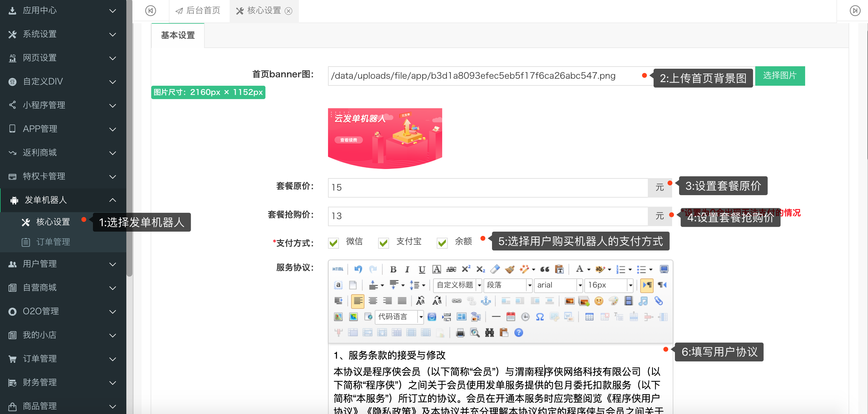Apply superscript formatting in the editor
Screen dimensions: 868x414
[466, 269]
